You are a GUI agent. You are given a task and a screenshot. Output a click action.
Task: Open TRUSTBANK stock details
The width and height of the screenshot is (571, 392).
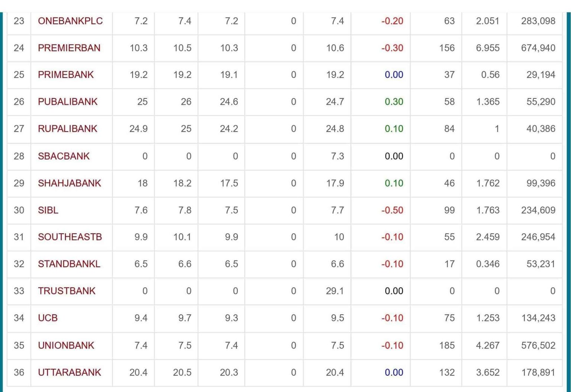tap(67, 291)
